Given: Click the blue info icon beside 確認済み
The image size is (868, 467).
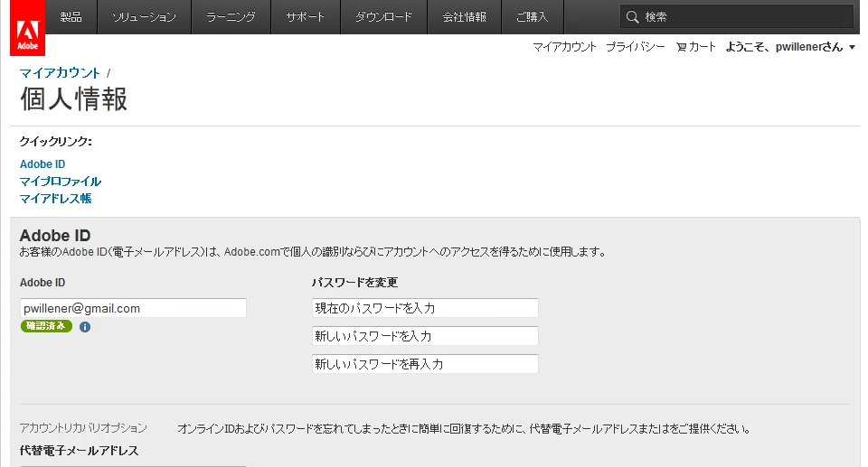Looking at the screenshot, I should (x=85, y=327).
